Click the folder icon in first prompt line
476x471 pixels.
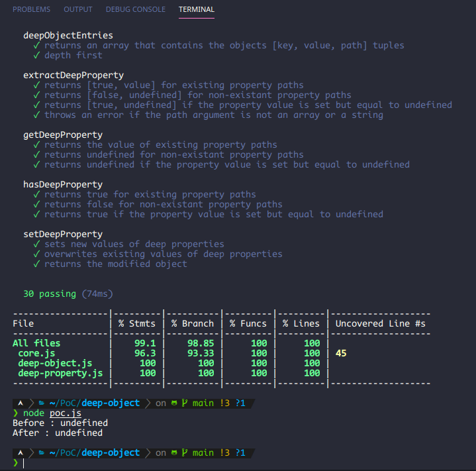42,403
